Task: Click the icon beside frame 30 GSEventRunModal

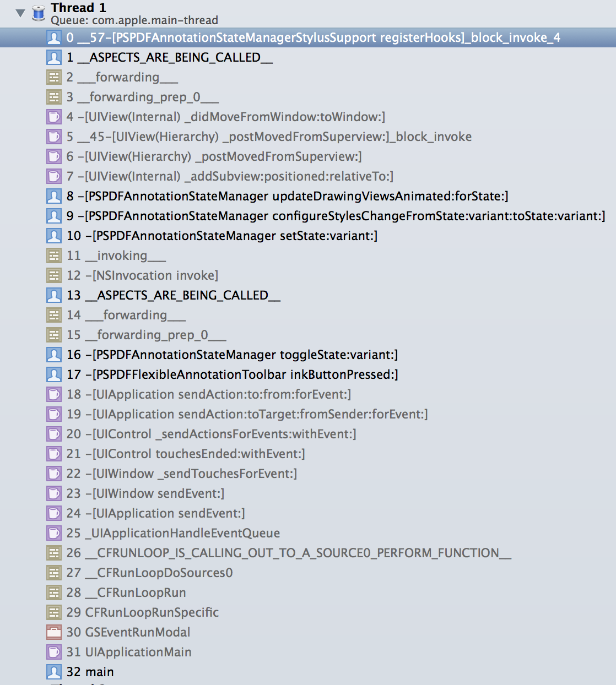Action: (x=53, y=632)
